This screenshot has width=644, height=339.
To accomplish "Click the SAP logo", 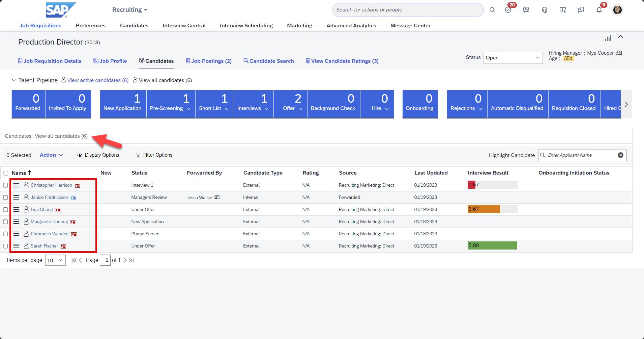I will [61, 10].
